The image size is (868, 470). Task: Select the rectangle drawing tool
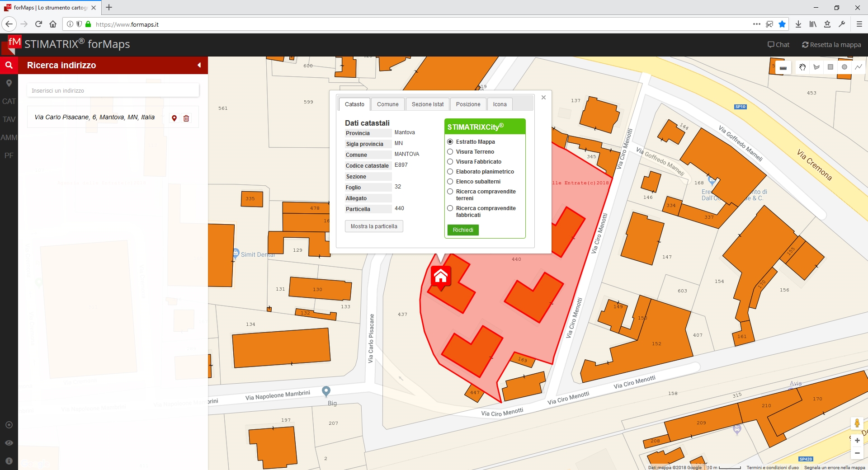pyautogui.click(x=830, y=67)
